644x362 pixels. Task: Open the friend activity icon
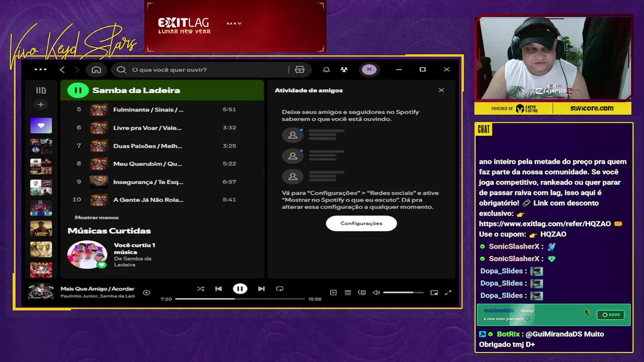tap(344, 69)
